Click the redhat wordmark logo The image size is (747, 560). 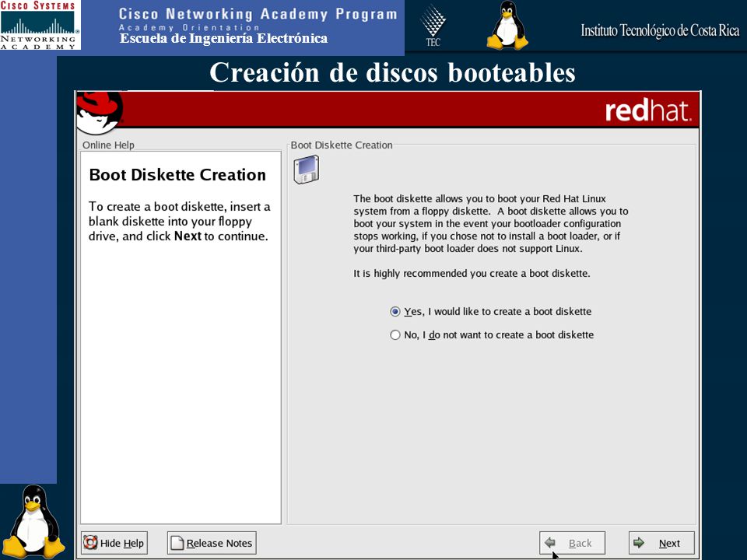pyautogui.click(x=648, y=110)
